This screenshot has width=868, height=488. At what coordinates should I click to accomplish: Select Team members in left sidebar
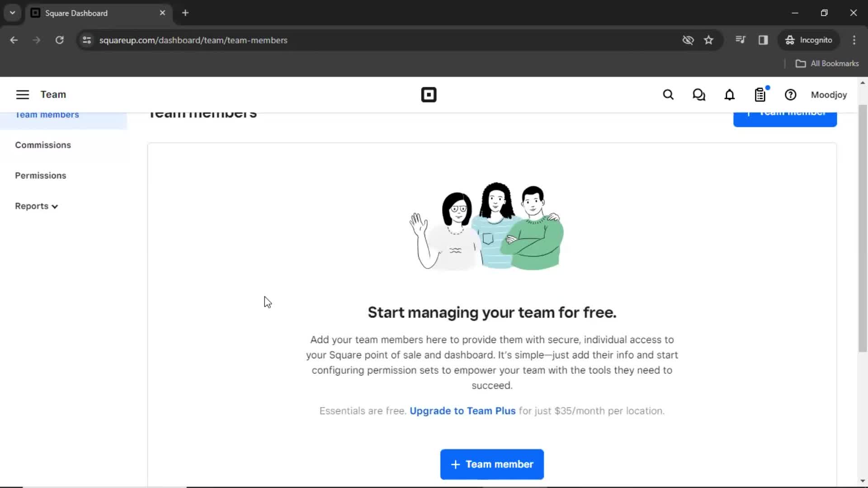click(x=47, y=114)
